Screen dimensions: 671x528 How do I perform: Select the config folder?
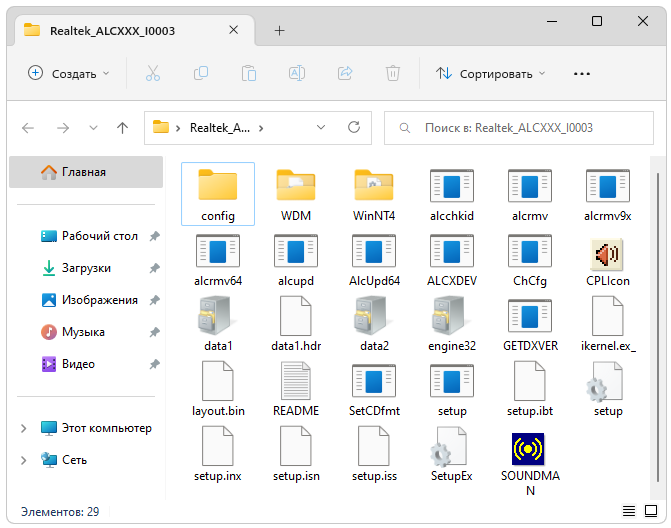point(218,194)
